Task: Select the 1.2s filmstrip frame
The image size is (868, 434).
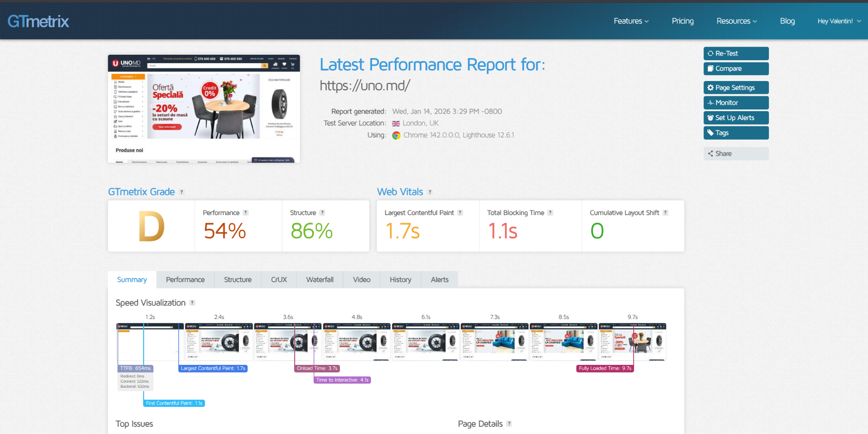Action: [150, 342]
